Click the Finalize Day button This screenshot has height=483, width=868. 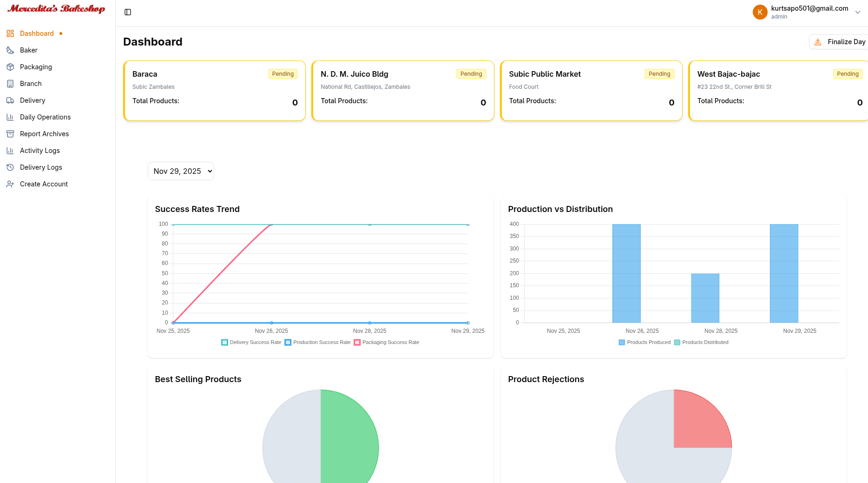pyautogui.click(x=839, y=42)
